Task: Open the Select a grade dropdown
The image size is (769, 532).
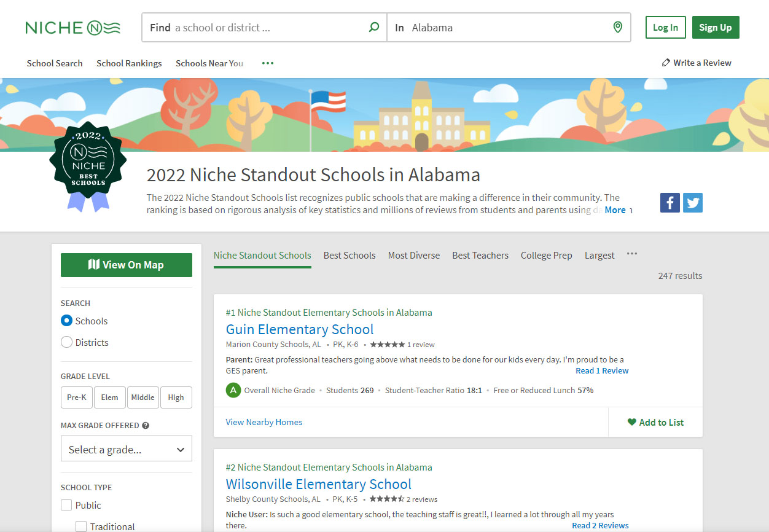Action: pos(126,449)
